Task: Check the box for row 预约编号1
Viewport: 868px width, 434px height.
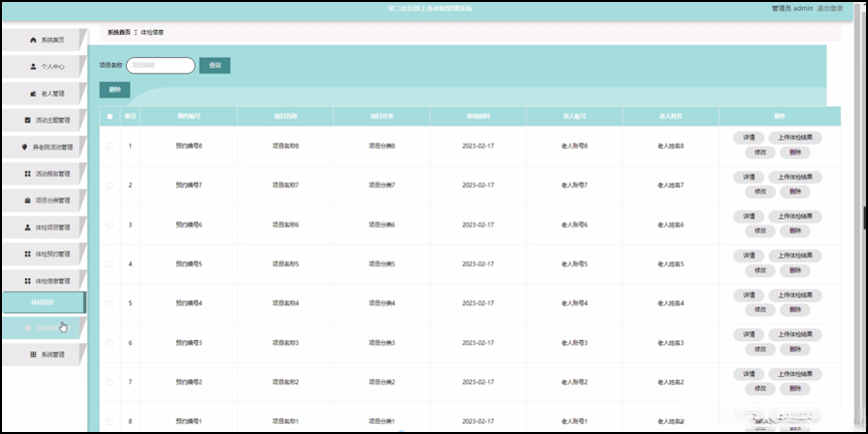Action: (110, 421)
